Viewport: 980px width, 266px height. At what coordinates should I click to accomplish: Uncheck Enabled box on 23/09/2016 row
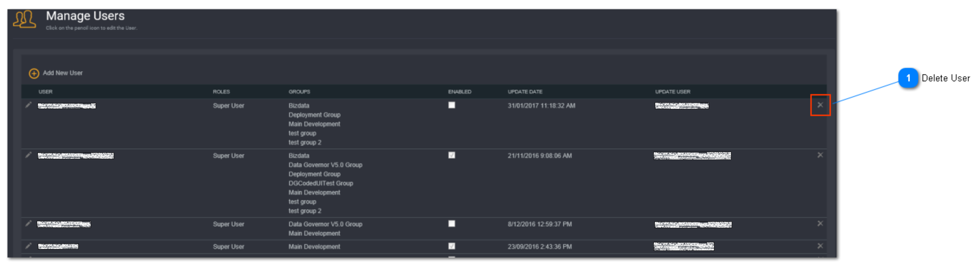[452, 246]
